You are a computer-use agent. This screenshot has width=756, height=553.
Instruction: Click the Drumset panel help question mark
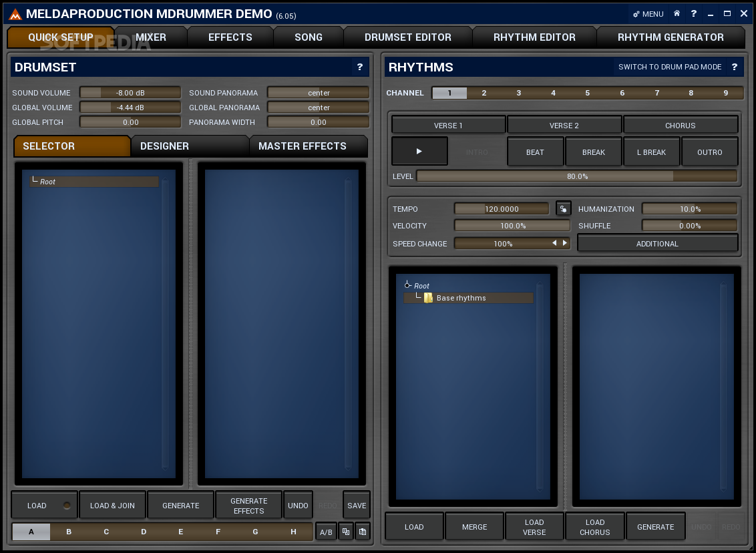tap(360, 67)
